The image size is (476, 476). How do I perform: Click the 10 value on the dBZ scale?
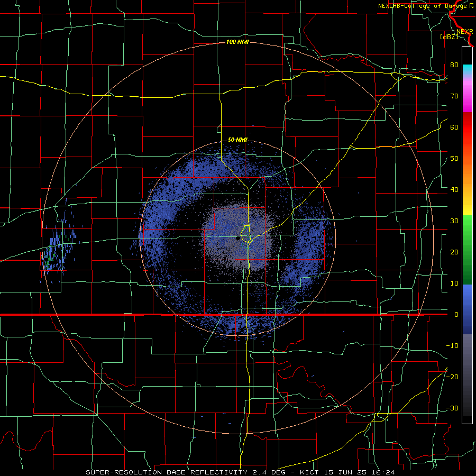click(454, 283)
